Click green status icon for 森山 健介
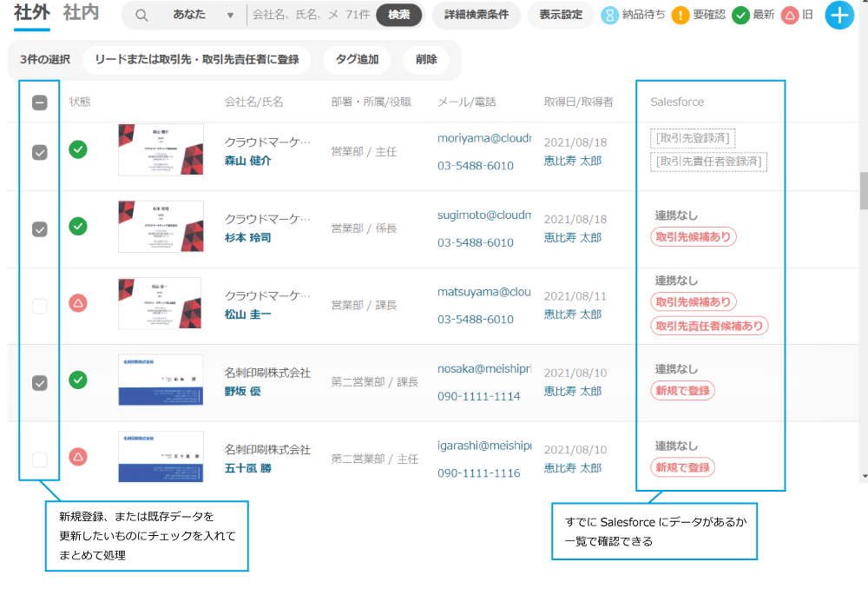 pyautogui.click(x=78, y=149)
